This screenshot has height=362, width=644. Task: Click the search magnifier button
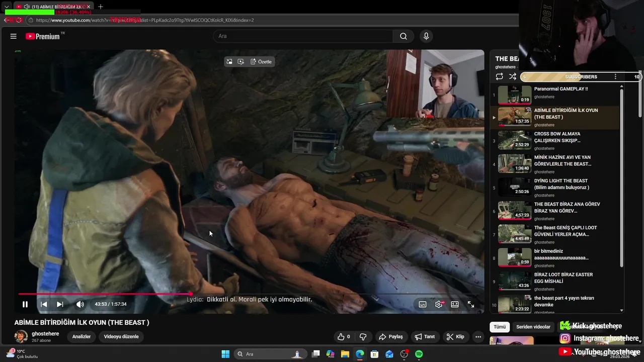coord(404,36)
